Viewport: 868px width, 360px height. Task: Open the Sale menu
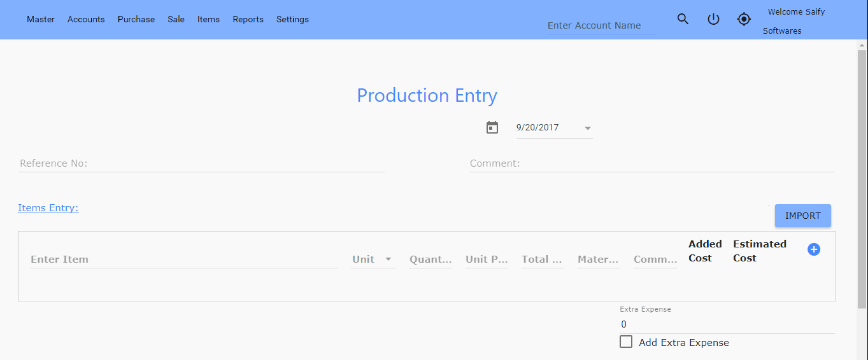tap(176, 19)
